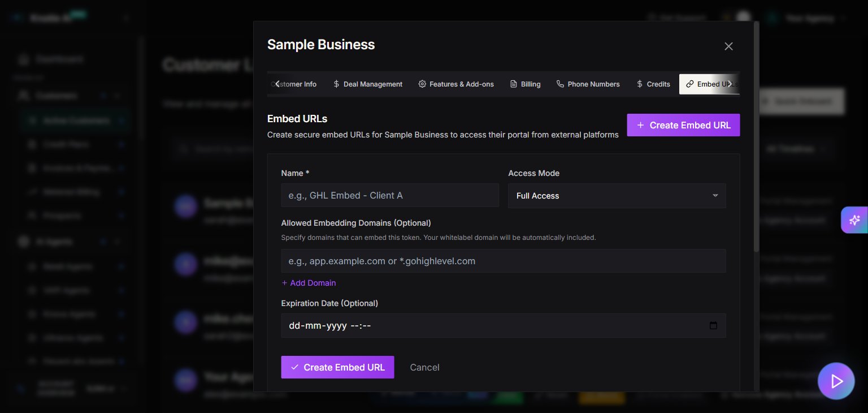Open the calendar date picker icon

click(713, 325)
